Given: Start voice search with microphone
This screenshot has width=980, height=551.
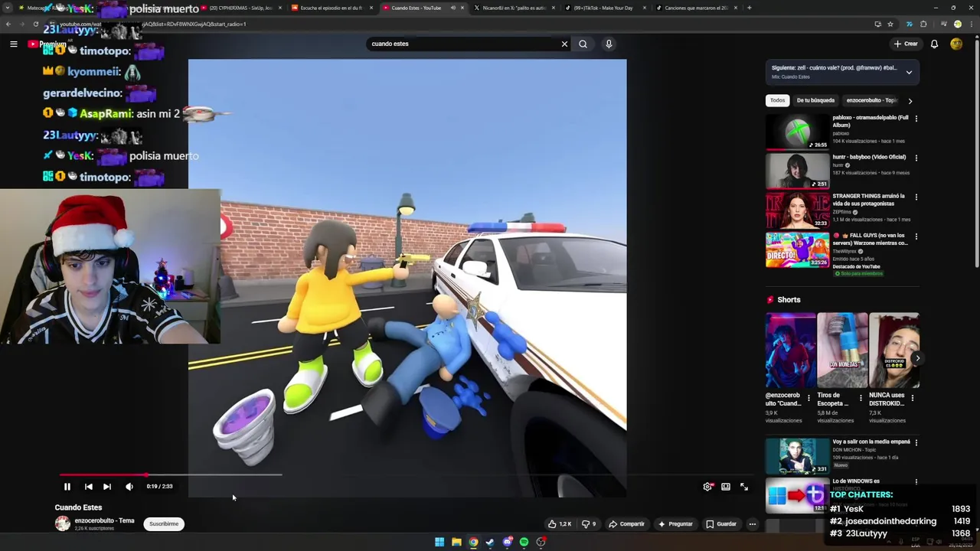Looking at the screenshot, I should pyautogui.click(x=609, y=44).
